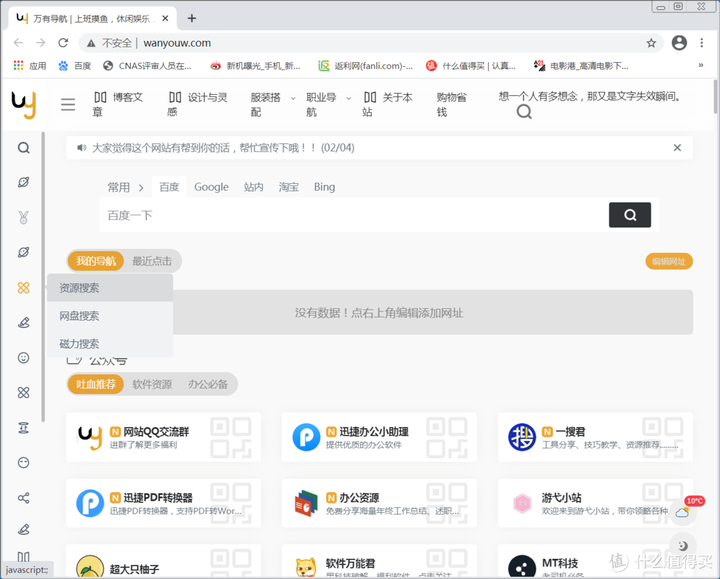
Task: Toggle night mode moon icon
Action: 683,545
